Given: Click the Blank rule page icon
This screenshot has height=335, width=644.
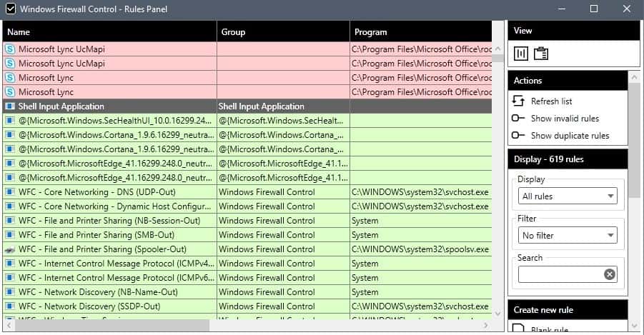Looking at the screenshot, I should (518, 328).
